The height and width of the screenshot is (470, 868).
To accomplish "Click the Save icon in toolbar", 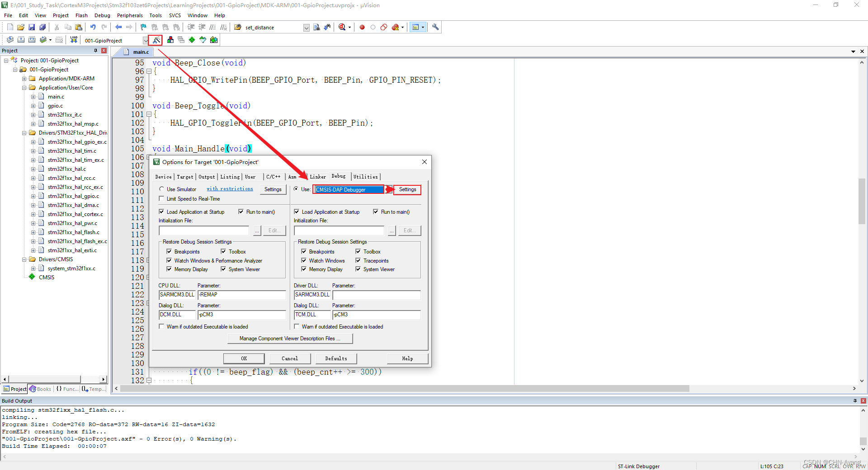I will tap(32, 27).
